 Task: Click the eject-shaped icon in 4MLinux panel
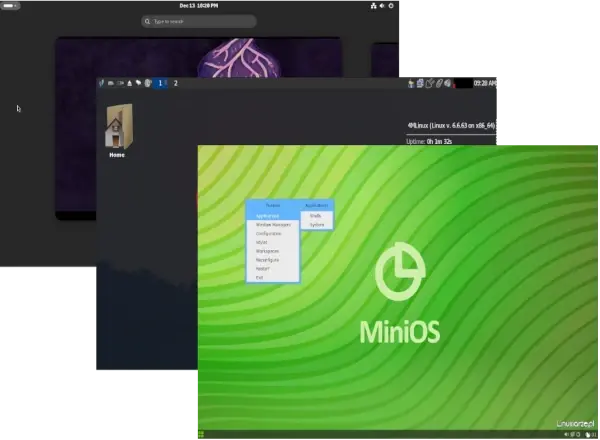pos(129,83)
